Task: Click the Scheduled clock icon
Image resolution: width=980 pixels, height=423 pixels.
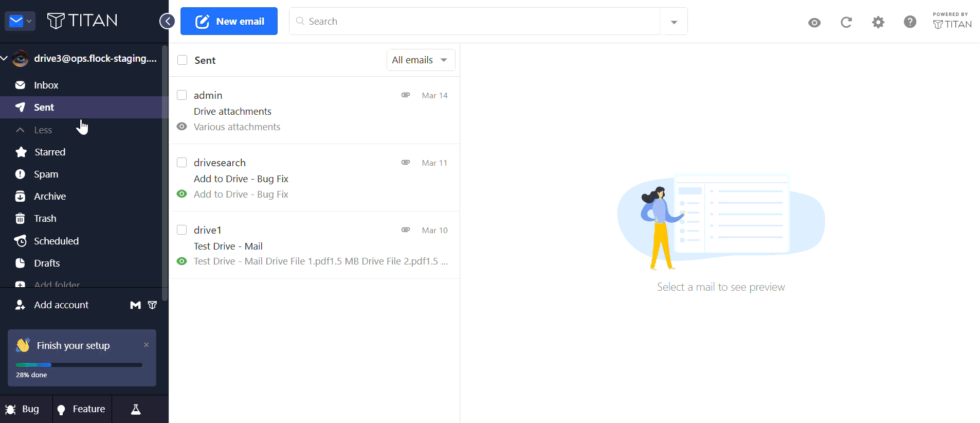Action: click(x=21, y=241)
